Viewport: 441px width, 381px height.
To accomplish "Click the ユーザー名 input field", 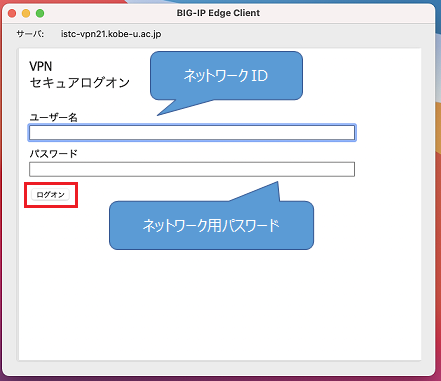I will pos(192,133).
